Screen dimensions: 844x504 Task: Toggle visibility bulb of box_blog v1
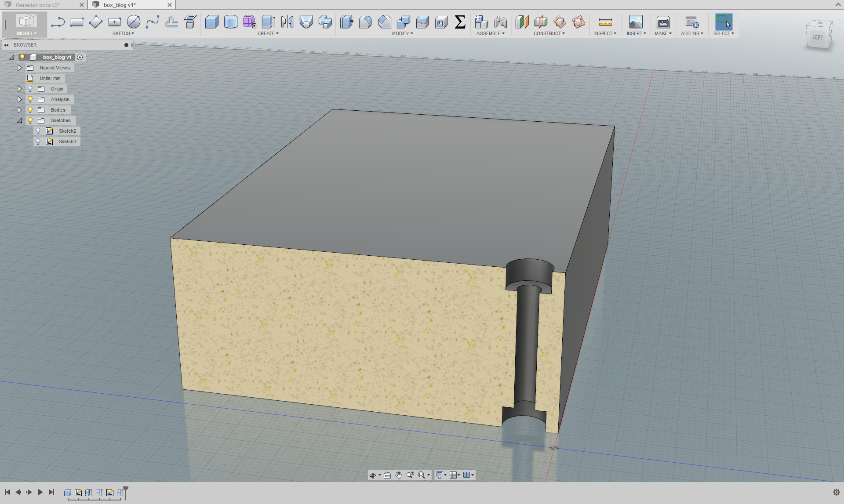tap(22, 57)
